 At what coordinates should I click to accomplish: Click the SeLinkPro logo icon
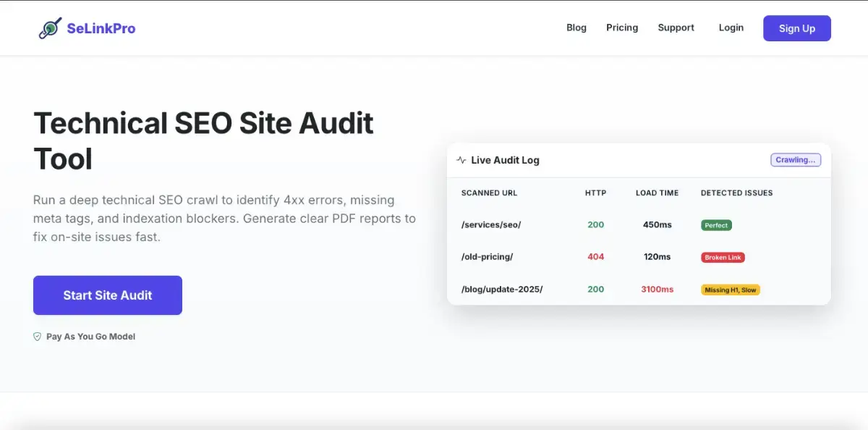click(x=50, y=28)
